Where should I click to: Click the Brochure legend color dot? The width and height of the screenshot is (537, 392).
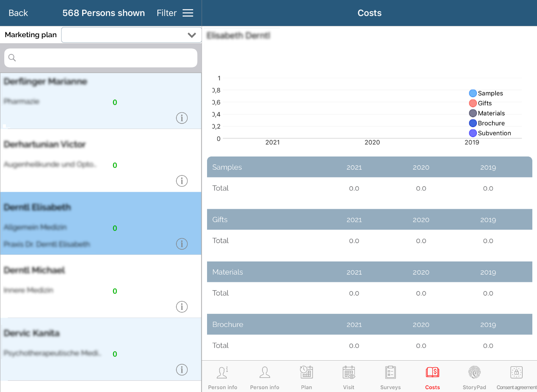pos(473,123)
